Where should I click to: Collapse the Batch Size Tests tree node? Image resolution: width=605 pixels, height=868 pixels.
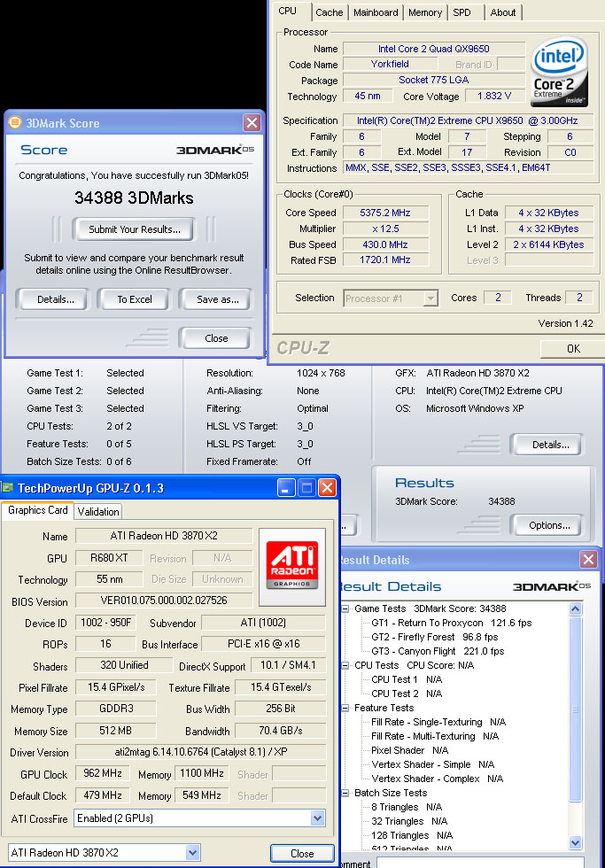pos(345,794)
